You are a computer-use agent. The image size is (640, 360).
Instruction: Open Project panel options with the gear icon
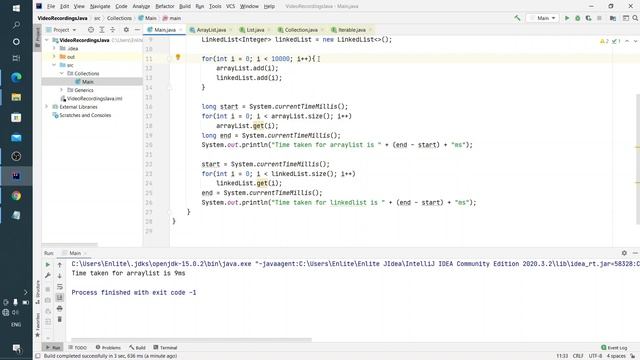click(x=126, y=30)
